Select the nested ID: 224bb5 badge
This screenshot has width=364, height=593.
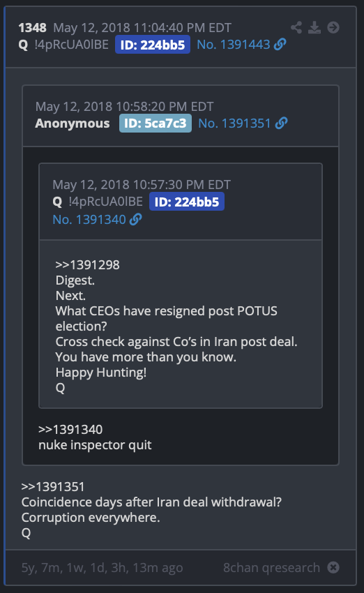point(187,202)
